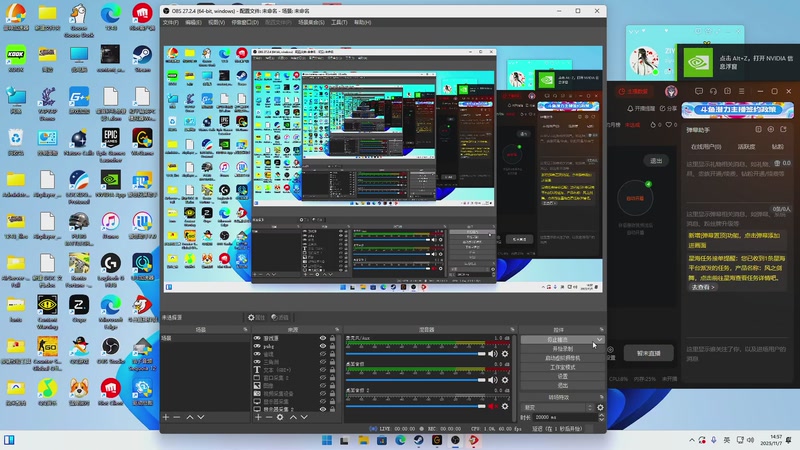
Task: Pop out the 控件 controls dock panel
Action: [602, 330]
